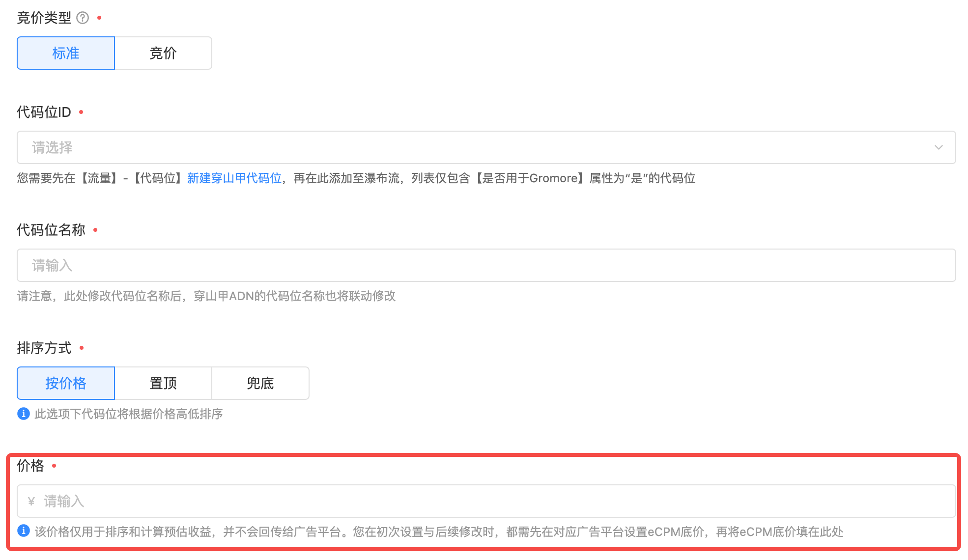Click the ¥ currency symbol in 价格 field
The image size is (968, 560).
point(31,502)
